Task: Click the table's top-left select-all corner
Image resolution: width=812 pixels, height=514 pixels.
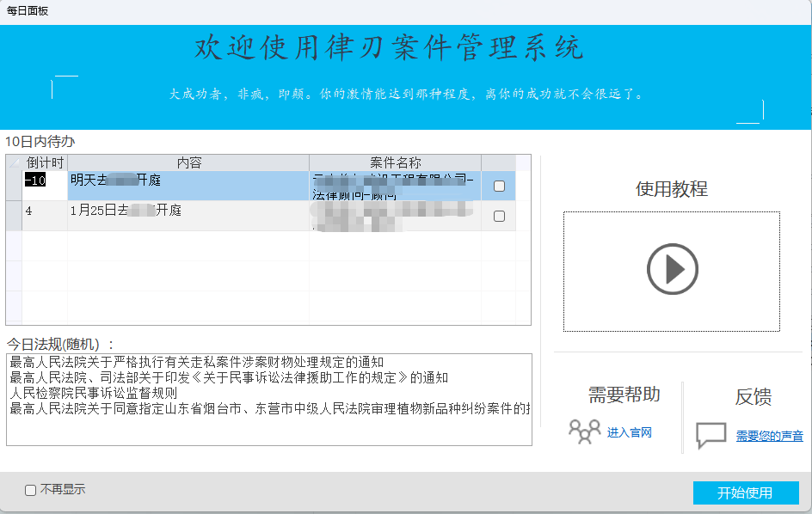Action: [x=14, y=162]
